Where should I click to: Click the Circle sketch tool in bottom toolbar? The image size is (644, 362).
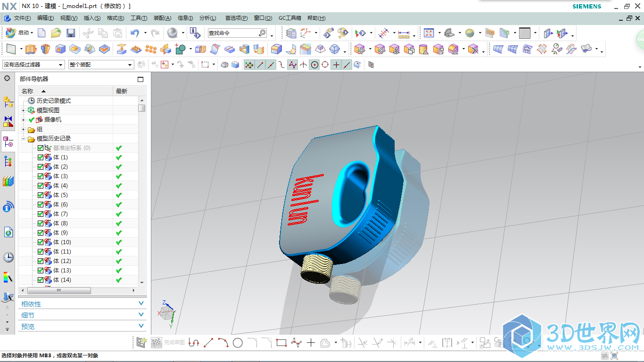(x=238, y=343)
